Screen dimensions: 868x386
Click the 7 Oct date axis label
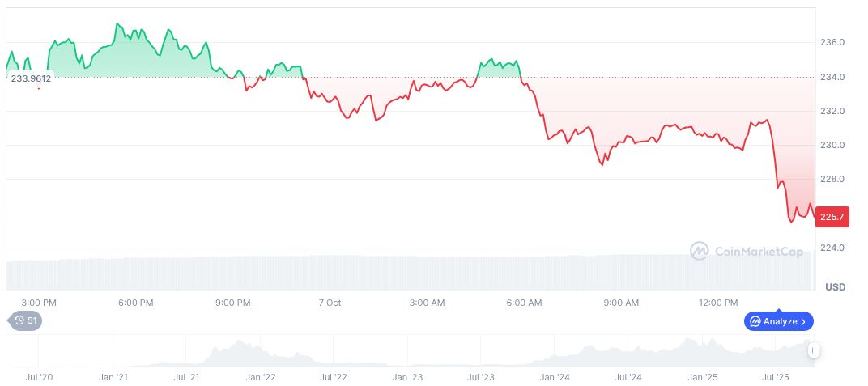pos(330,303)
